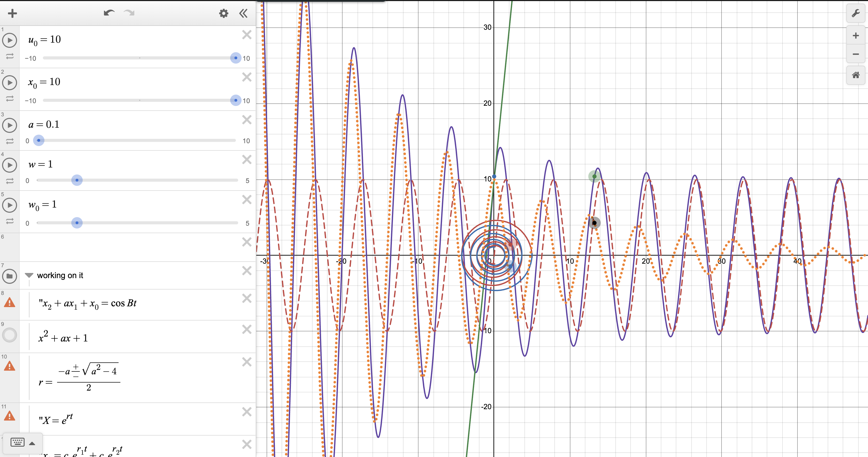Image resolution: width=868 pixels, height=457 pixels.
Task: Select the green point on the graph
Action: pos(594,176)
